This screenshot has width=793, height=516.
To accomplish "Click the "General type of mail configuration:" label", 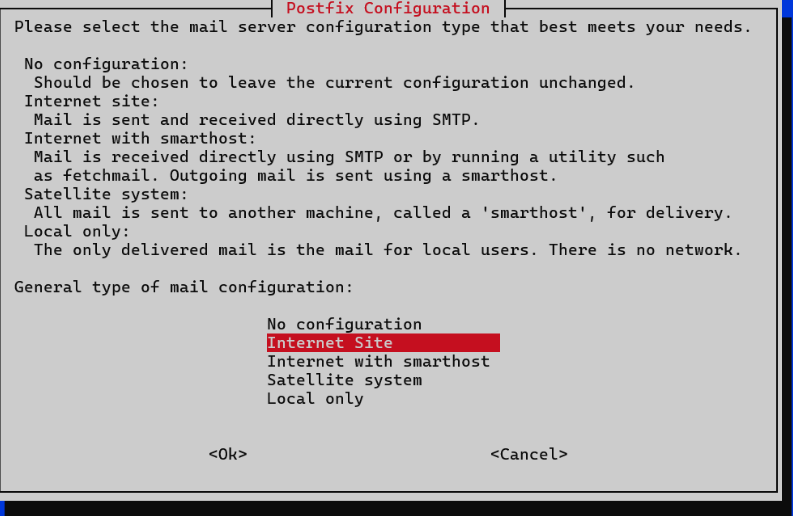I will pos(183,287).
